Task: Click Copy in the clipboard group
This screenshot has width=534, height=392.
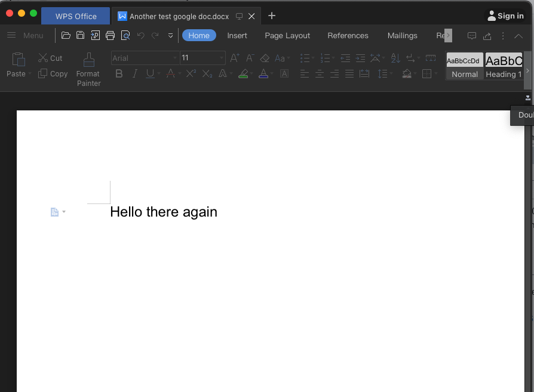Action: click(53, 73)
